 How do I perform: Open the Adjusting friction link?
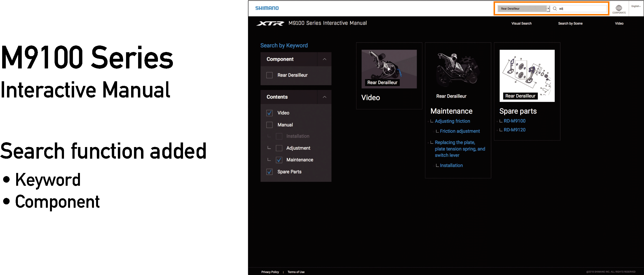point(452,121)
